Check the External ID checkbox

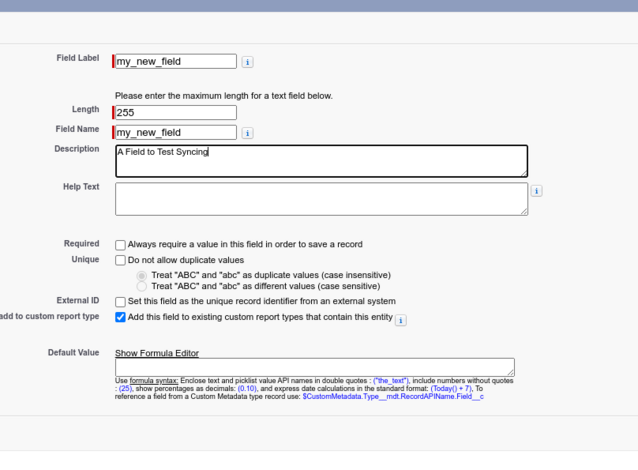click(120, 302)
